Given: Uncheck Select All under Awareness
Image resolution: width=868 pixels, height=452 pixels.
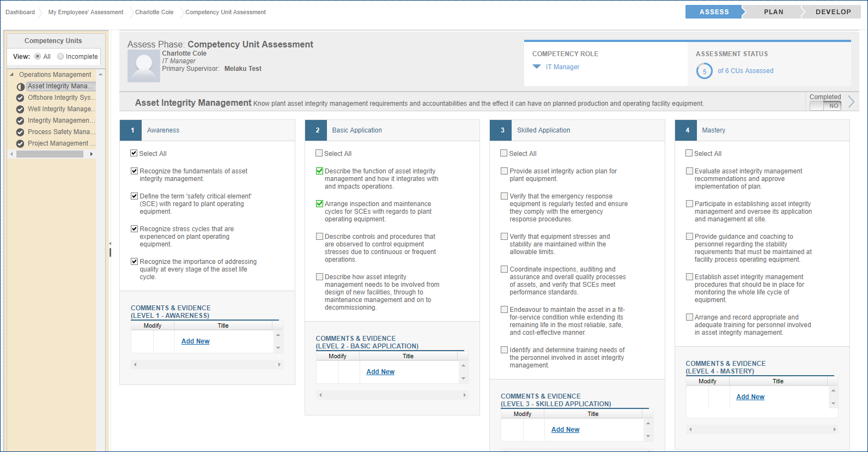Looking at the screenshot, I should point(134,153).
